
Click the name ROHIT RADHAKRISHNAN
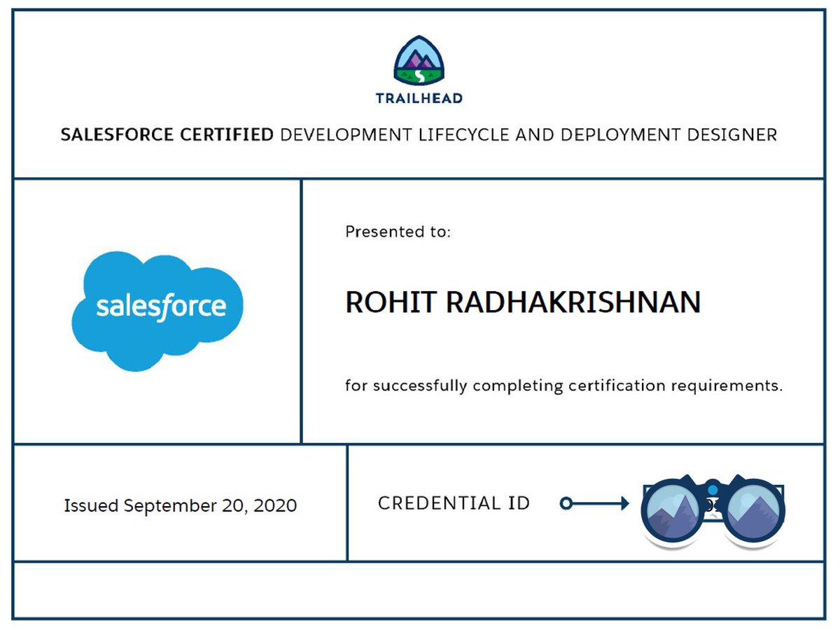[523, 301]
